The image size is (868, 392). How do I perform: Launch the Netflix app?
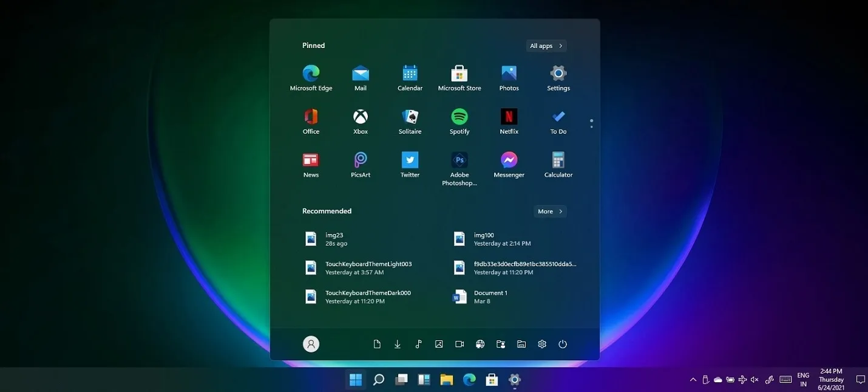tap(509, 122)
